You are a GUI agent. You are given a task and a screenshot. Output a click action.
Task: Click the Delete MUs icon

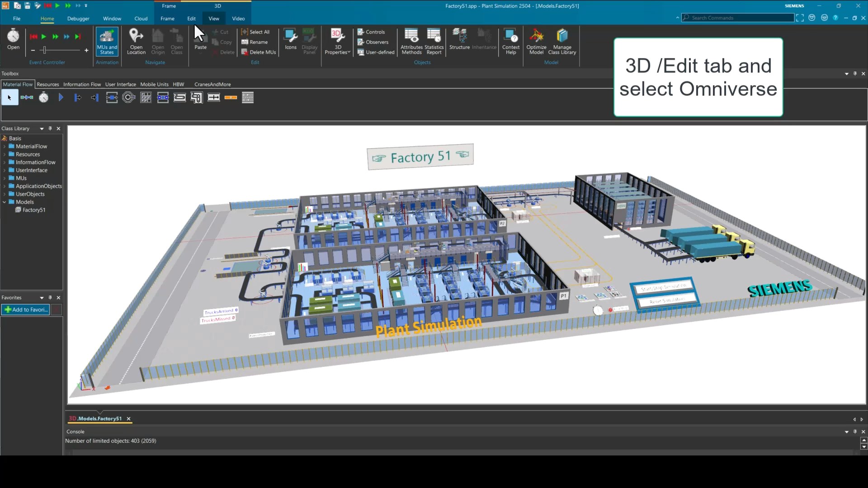[245, 52]
